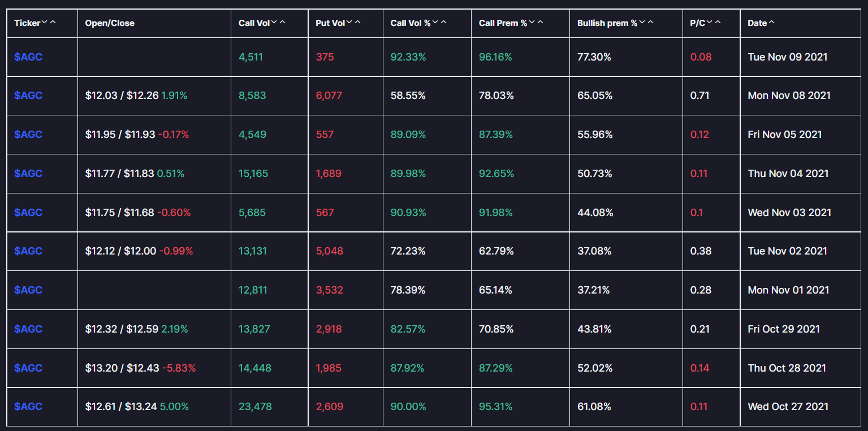Viewport: 868px width, 431px height.
Task: Sort Call Vol % column ascending
Action: (x=443, y=23)
